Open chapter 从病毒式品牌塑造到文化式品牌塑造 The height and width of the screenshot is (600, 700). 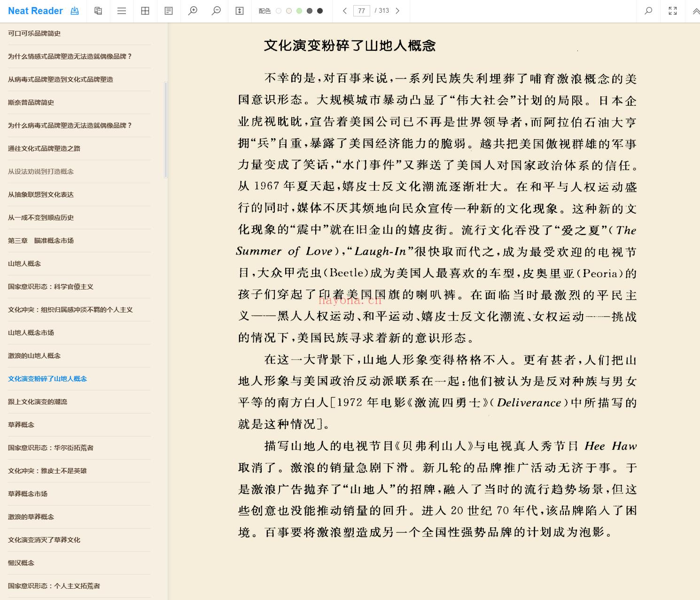tap(61, 79)
